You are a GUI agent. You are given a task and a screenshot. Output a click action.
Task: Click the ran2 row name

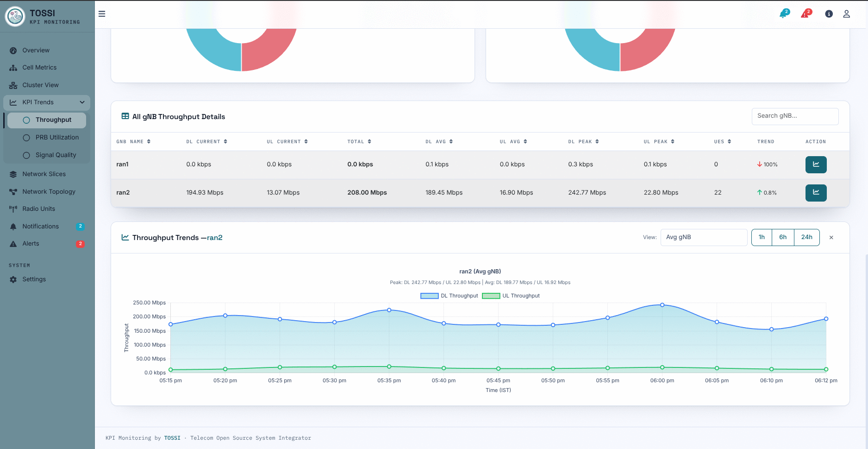(123, 193)
